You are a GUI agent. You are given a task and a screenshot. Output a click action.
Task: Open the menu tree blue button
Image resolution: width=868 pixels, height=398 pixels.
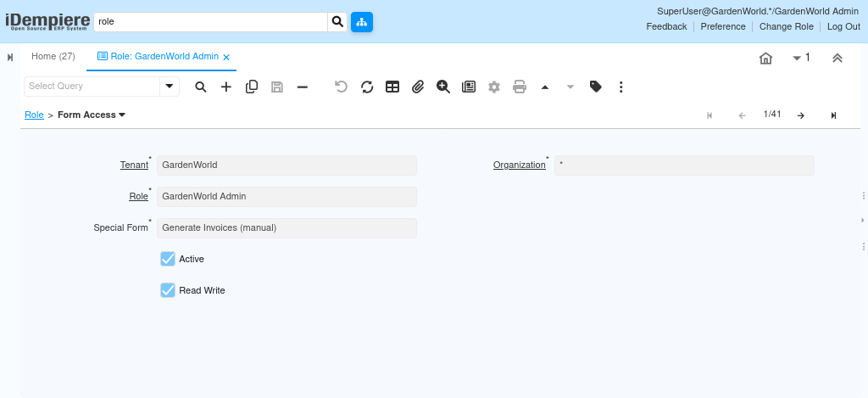pyautogui.click(x=362, y=22)
